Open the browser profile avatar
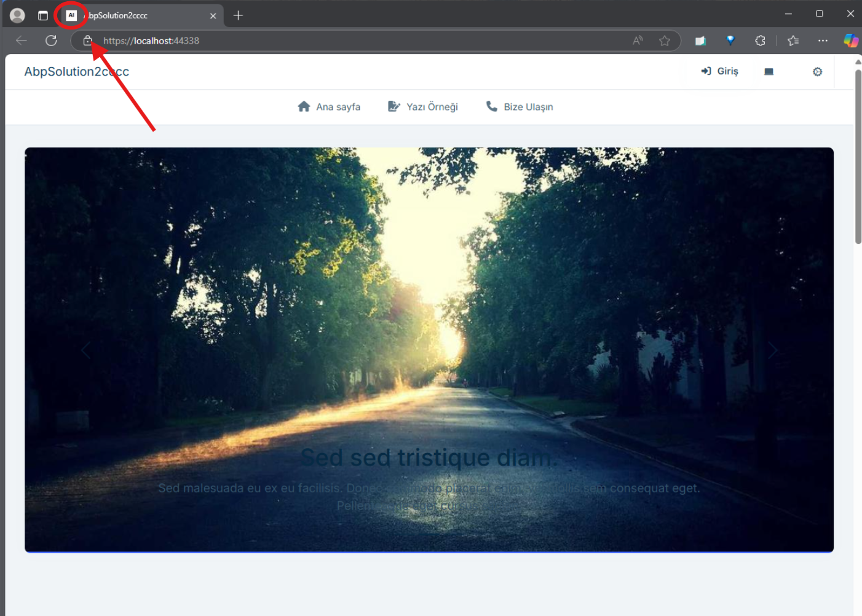This screenshot has width=862, height=616. [x=17, y=15]
